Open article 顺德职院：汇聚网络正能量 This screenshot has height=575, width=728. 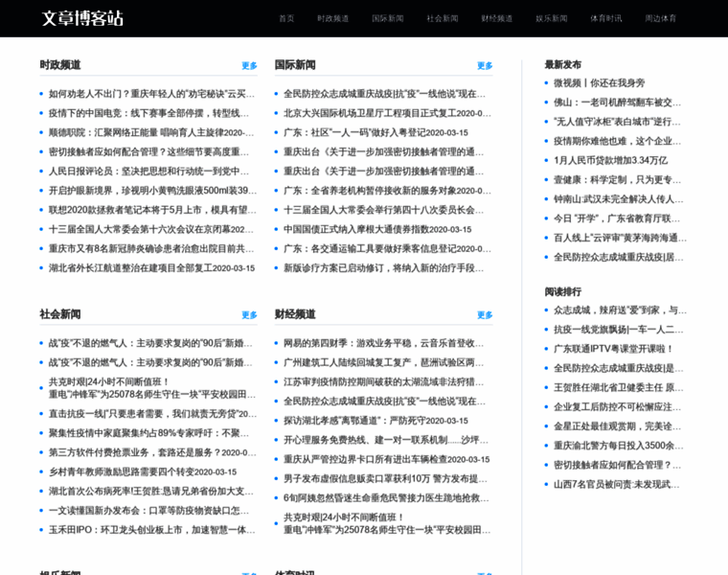151,132
